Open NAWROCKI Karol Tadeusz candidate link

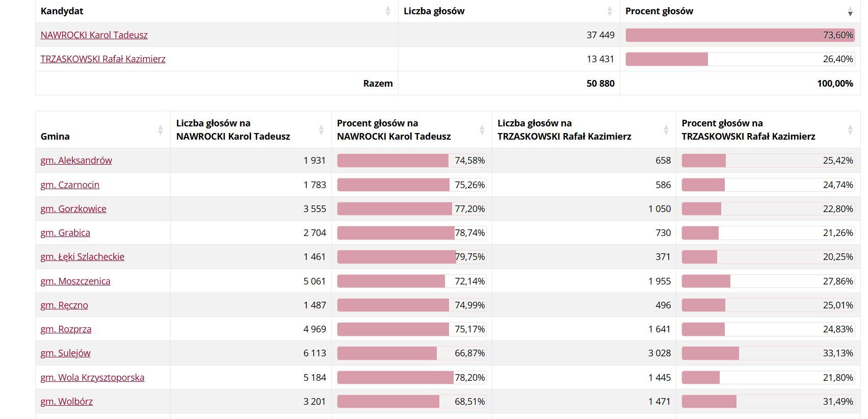coord(94,35)
